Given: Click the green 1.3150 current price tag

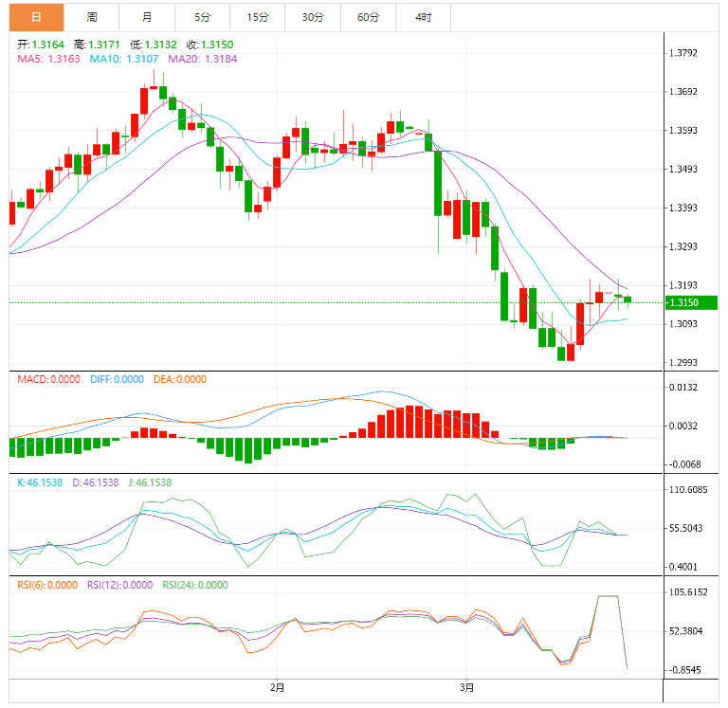Looking at the screenshot, I should pyautogui.click(x=690, y=302).
